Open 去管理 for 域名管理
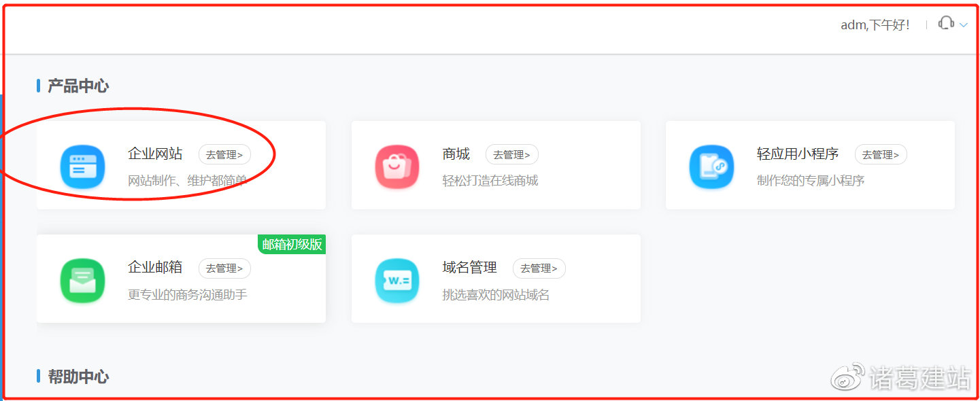 [539, 268]
